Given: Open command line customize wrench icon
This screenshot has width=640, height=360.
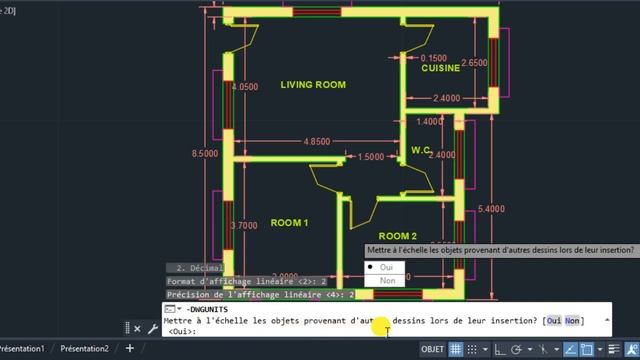Looking at the screenshot, I should point(153,329).
